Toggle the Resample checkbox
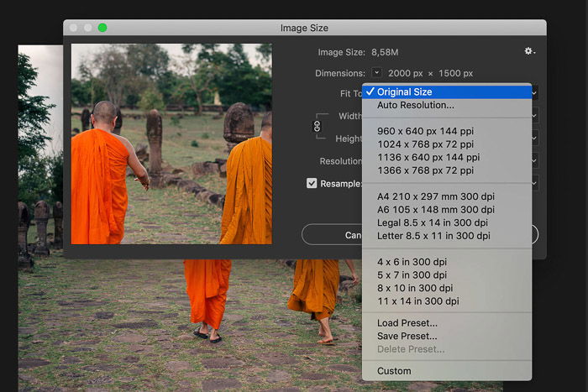Viewport: 588px width, 392px height. [312, 183]
